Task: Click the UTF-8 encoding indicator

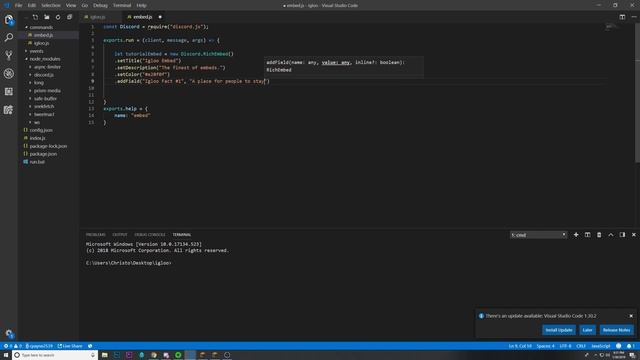Action: click(565, 346)
